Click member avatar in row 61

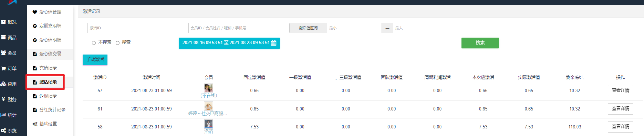click(208, 106)
